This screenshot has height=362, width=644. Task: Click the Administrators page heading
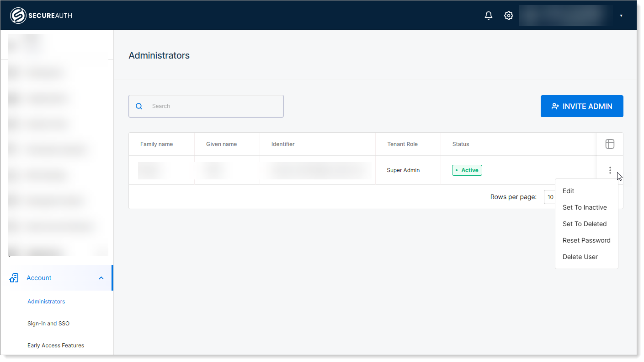point(159,55)
